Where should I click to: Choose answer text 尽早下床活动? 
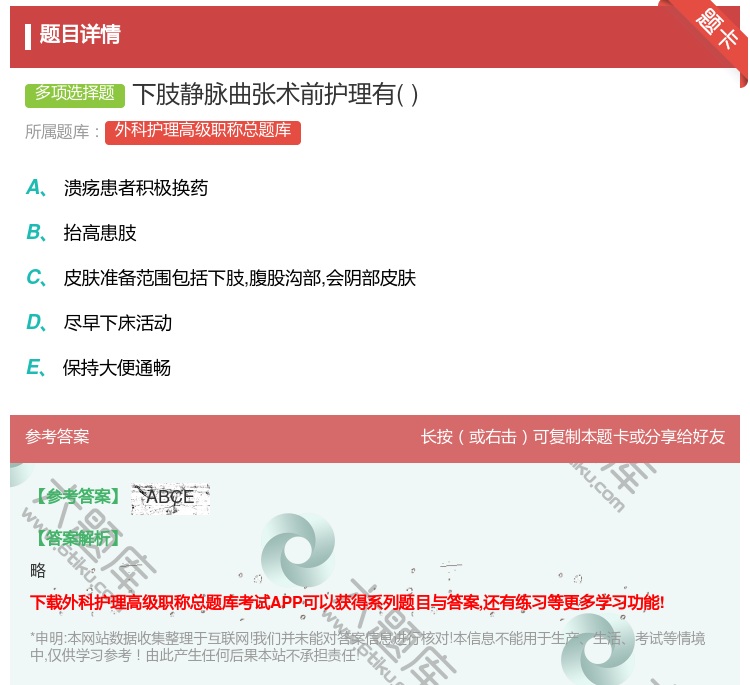118,323
